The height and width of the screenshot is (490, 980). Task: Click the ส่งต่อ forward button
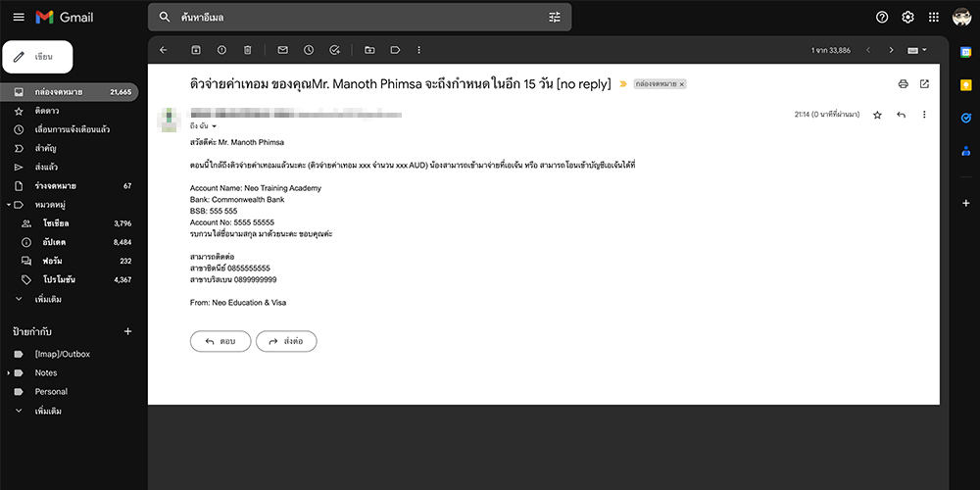click(x=286, y=341)
